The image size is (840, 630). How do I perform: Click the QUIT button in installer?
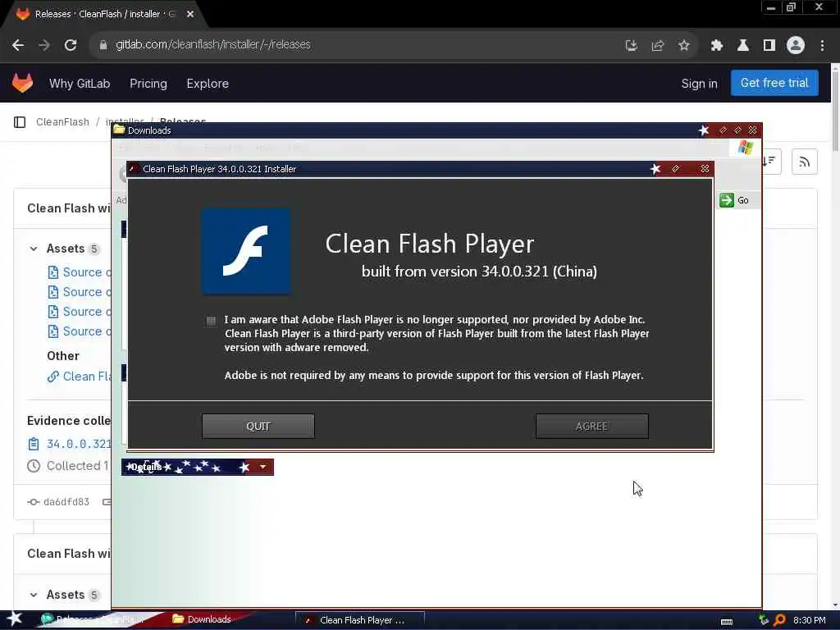coord(258,426)
